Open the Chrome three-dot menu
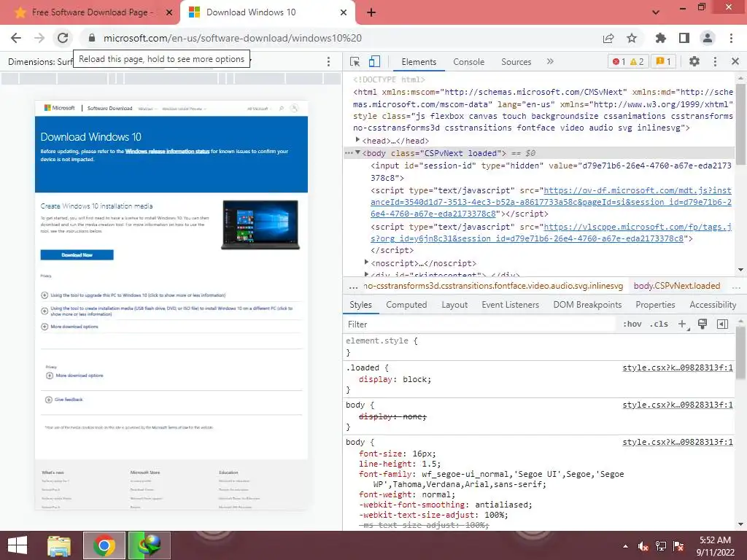 pyautogui.click(x=731, y=38)
